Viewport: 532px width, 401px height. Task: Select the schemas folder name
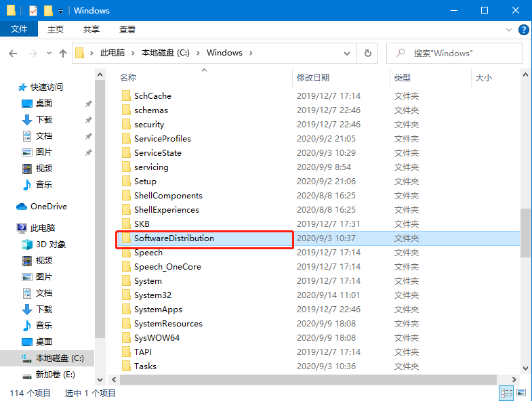pyautogui.click(x=151, y=110)
